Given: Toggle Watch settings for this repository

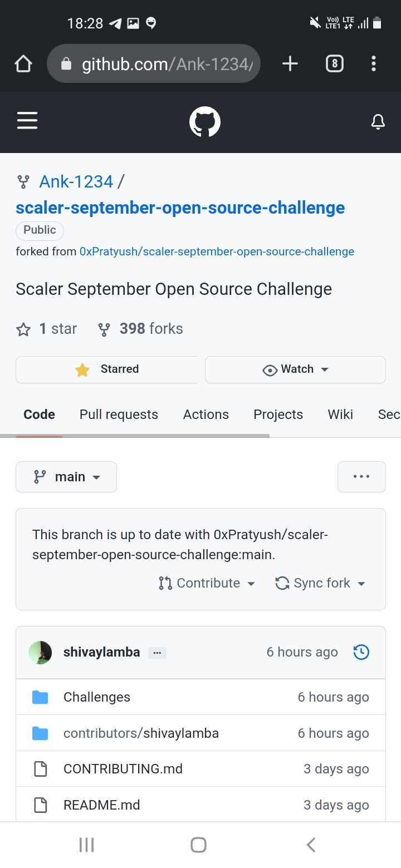Looking at the screenshot, I should click(295, 369).
